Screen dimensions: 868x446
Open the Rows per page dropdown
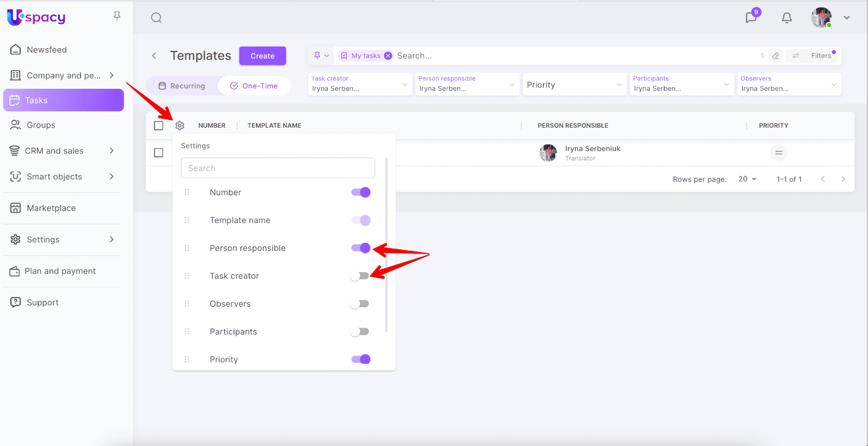coord(747,179)
